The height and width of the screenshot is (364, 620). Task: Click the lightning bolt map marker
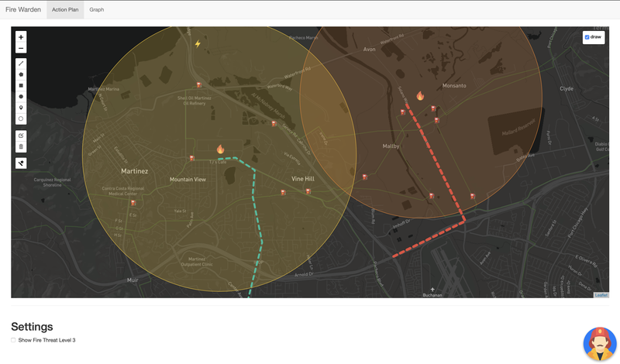pos(198,44)
